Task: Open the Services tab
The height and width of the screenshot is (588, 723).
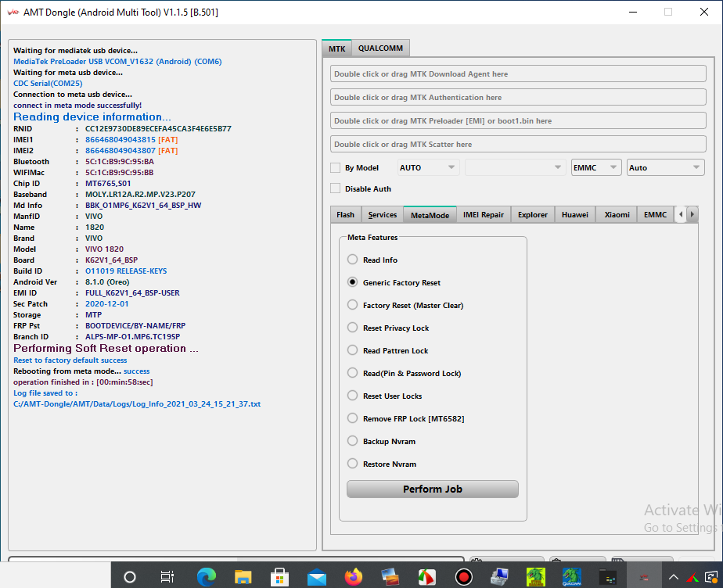Action: coord(383,215)
